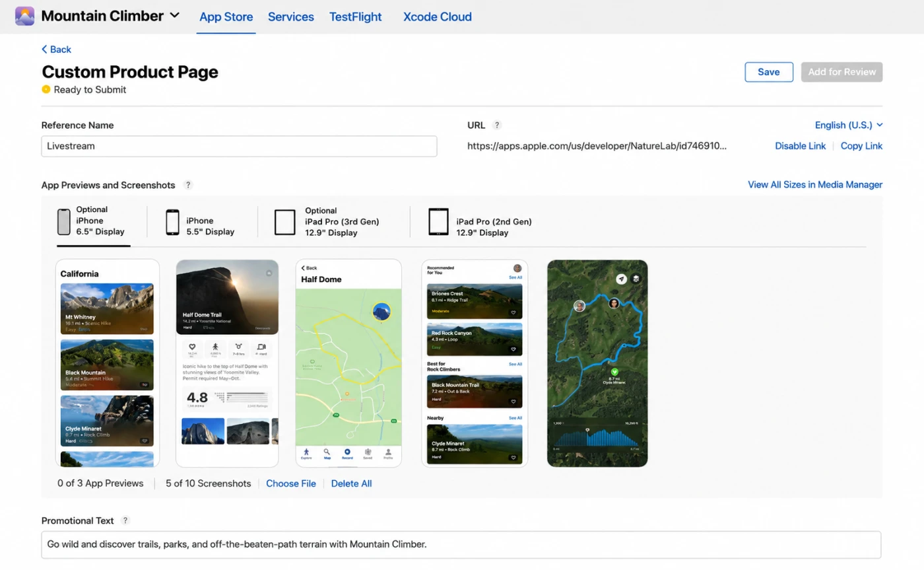This screenshot has height=570, width=924.
Task: Click the heart icon in Half Dome Trail stats
Action: point(193,346)
